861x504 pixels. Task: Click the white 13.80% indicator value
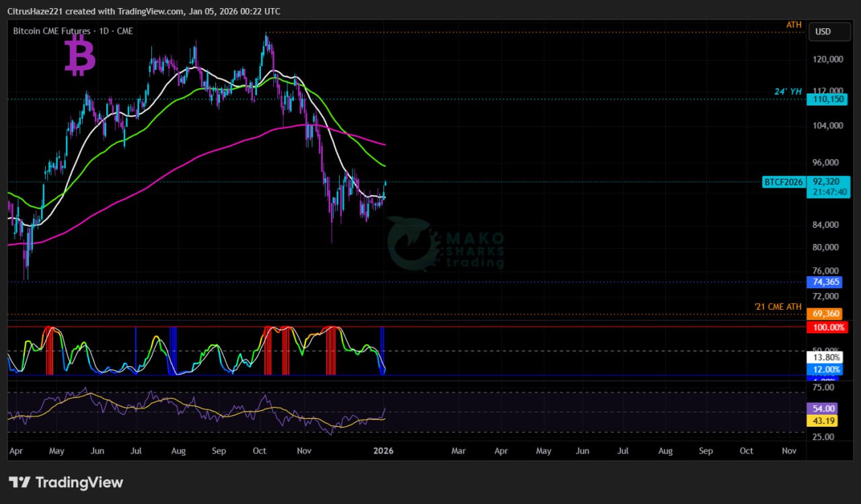(826, 358)
